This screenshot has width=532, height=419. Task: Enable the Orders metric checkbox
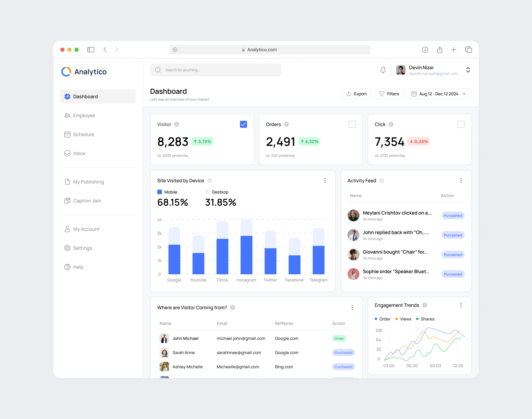pos(352,124)
